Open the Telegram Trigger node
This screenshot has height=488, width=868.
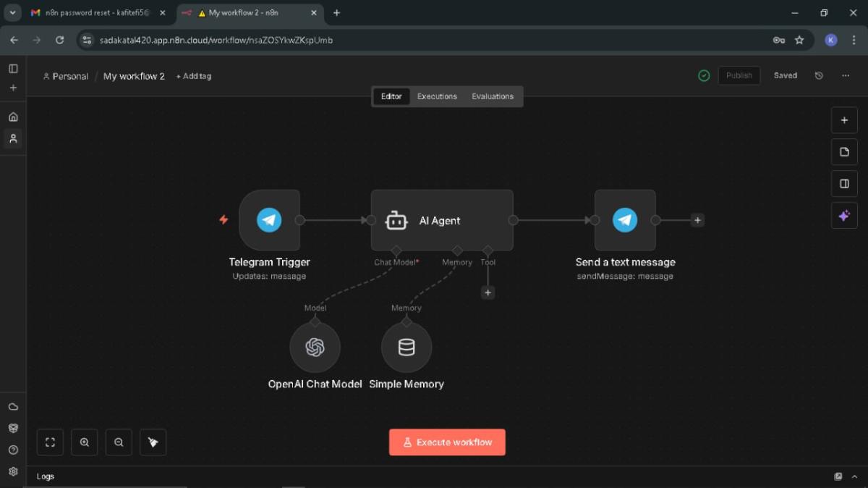(269, 220)
